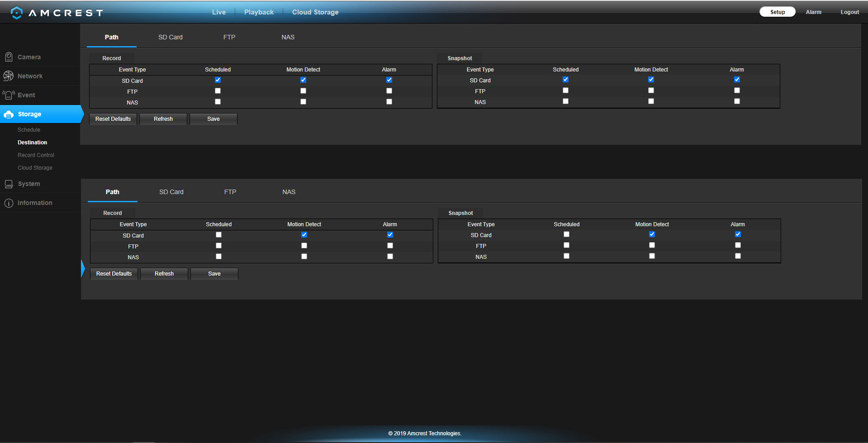Open Camera settings via its sidebar icon
The height and width of the screenshot is (443, 868).
pos(9,57)
